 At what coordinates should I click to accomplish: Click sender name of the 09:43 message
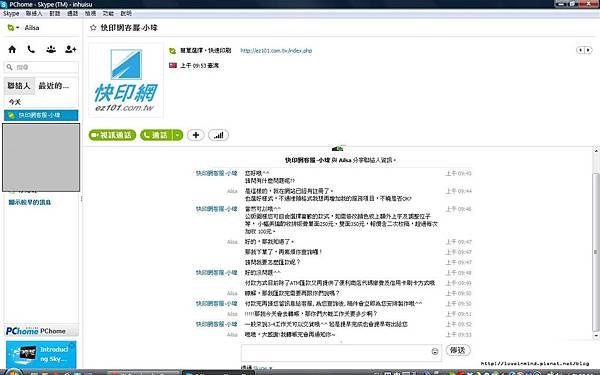pos(217,173)
